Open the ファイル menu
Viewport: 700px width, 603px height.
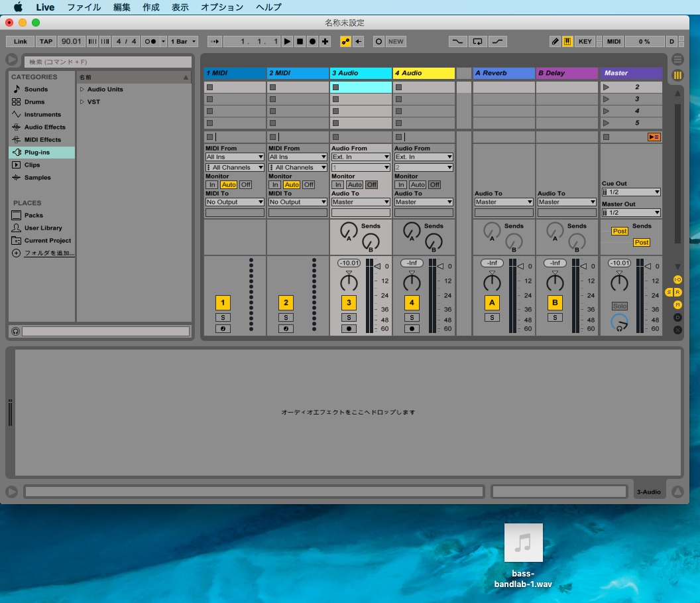(x=84, y=7)
